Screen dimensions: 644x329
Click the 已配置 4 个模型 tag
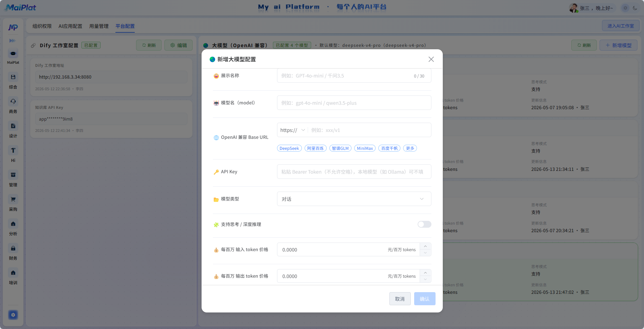point(292,45)
